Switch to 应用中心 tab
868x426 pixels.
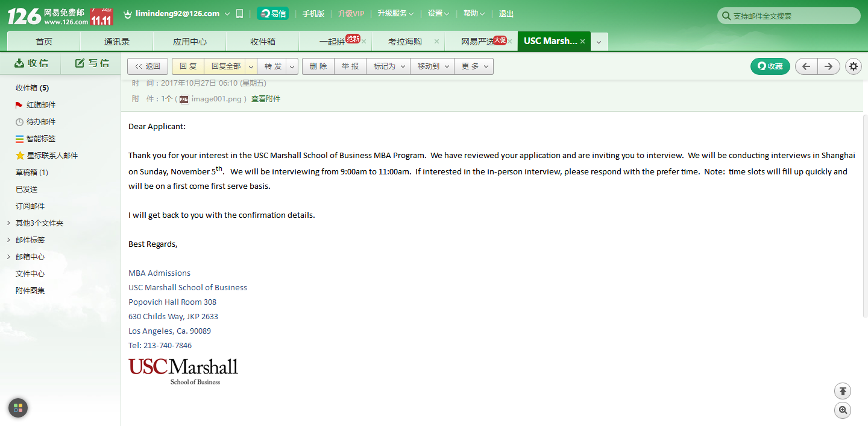(x=190, y=42)
